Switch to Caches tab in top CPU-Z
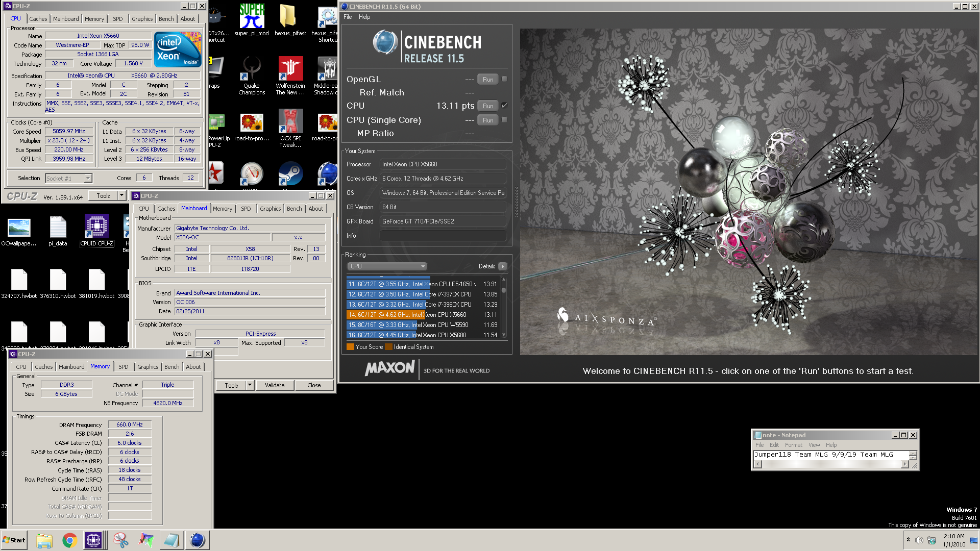Screen dimensions: 980x551 pyautogui.click(x=38, y=19)
